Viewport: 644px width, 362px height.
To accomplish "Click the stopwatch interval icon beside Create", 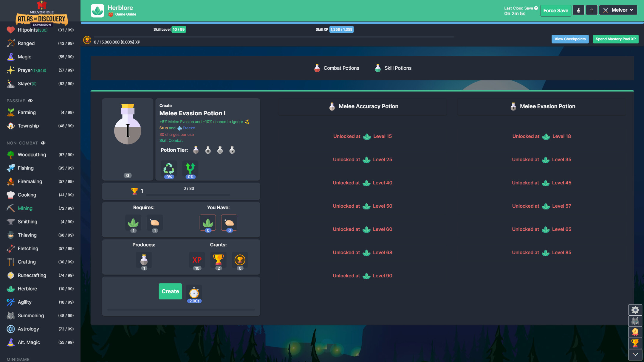I will [x=194, y=293].
